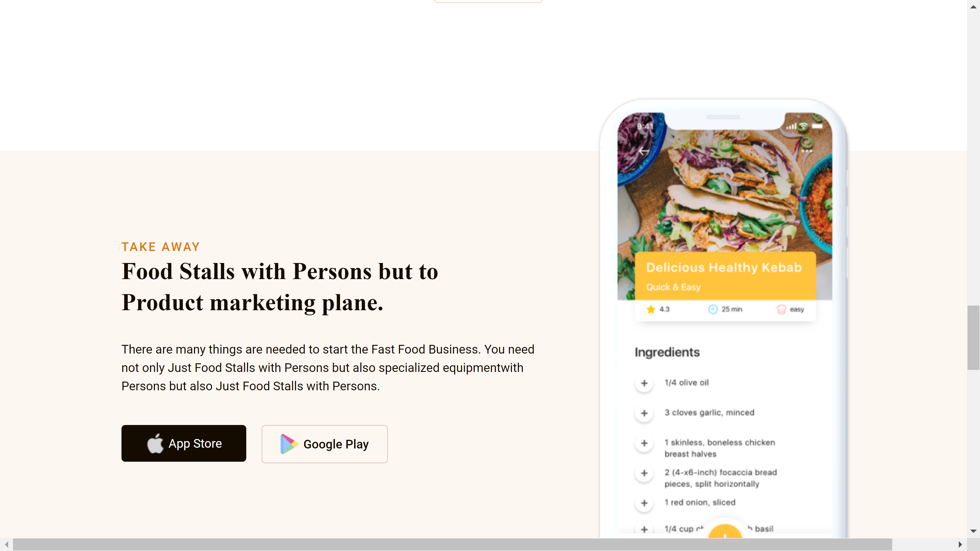Add the 1 red onion ingredient
980x551 pixels.
[644, 503]
